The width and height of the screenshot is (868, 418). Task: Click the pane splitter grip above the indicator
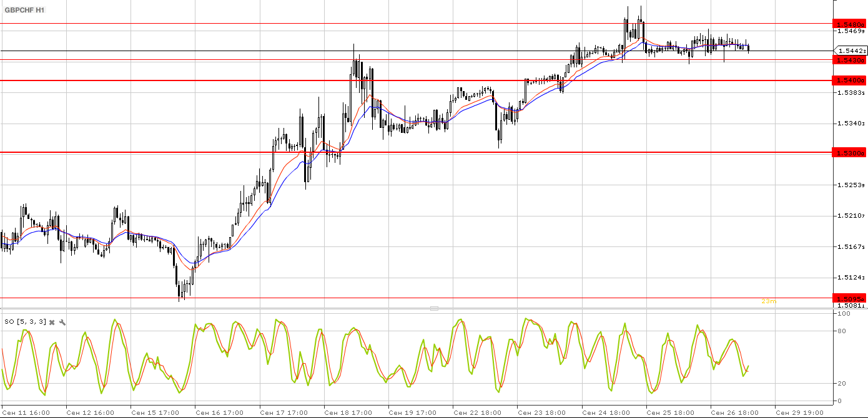pyautogui.click(x=434, y=308)
